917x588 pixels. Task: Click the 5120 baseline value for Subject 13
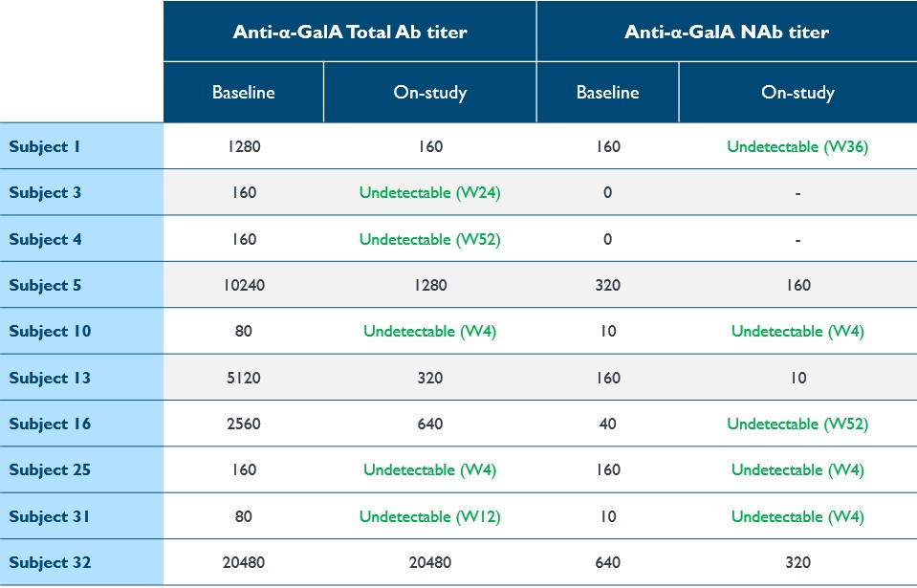[244, 378]
